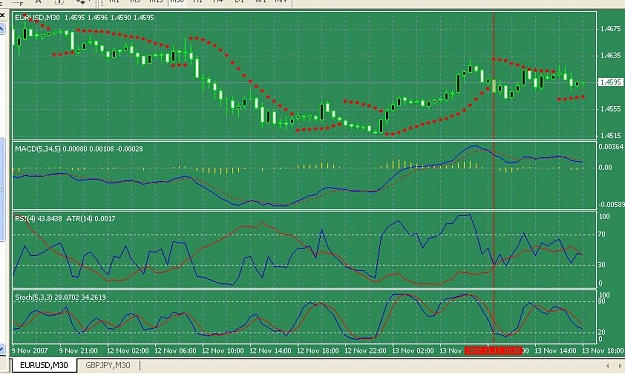Click the 12 Nov 06:00 time label

(x=175, y=350)
